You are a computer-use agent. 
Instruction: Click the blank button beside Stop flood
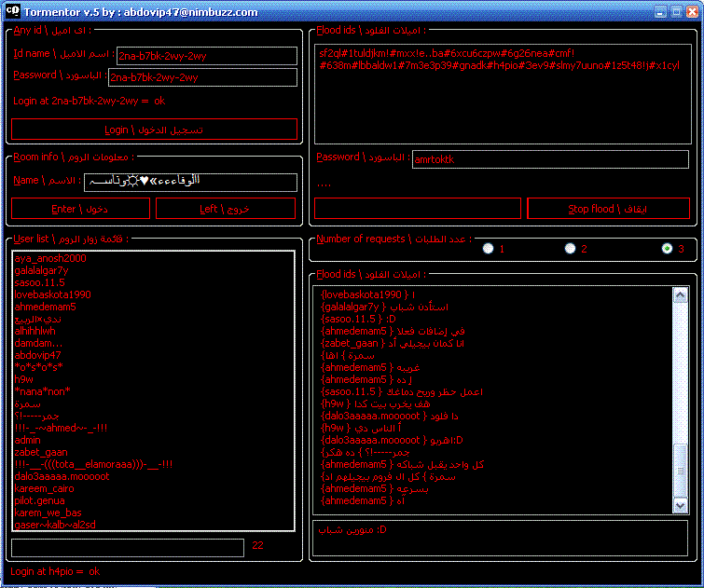point(418,208)
